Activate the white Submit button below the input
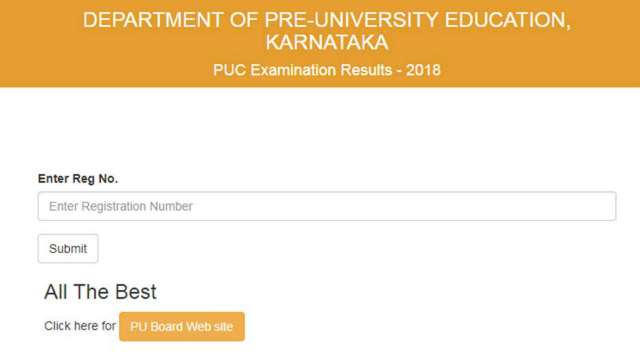This screenshot has height=360, width=640. pyautogui.click(x=68, y=249)
